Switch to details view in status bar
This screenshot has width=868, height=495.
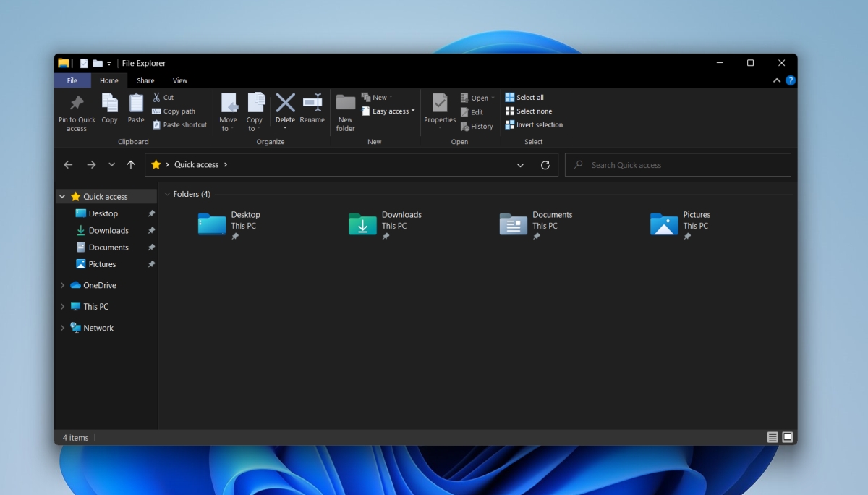coord(773,437)
